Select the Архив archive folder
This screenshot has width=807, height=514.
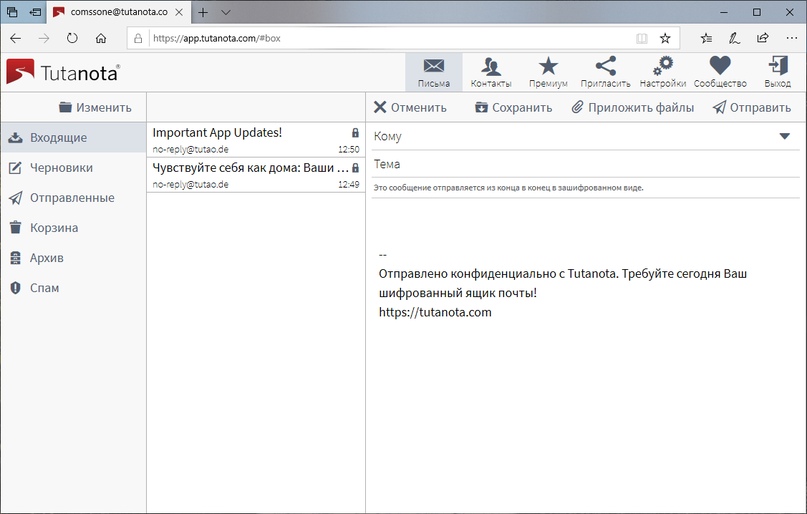click(74, 258)
